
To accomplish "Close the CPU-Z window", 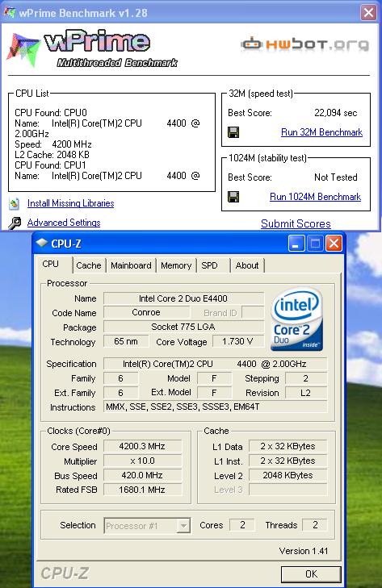I will [x=334, y=244].
